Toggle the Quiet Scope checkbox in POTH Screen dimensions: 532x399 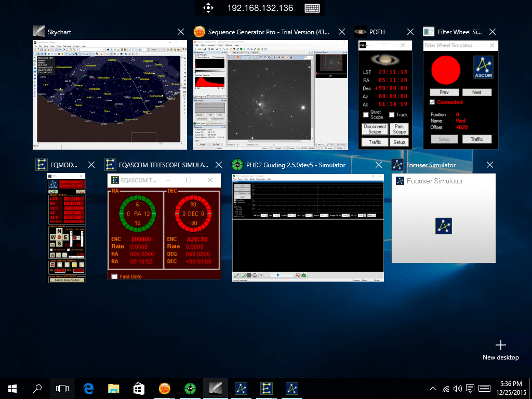(366, 115)
